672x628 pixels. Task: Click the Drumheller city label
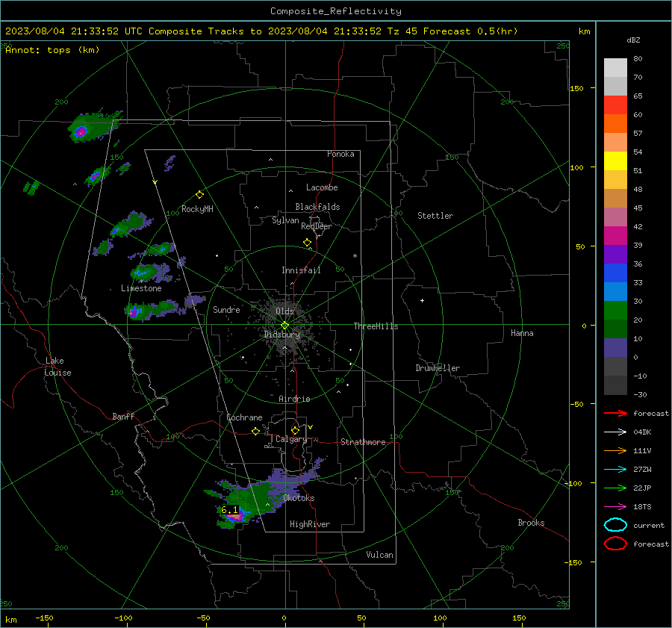(x=438, y=368)
